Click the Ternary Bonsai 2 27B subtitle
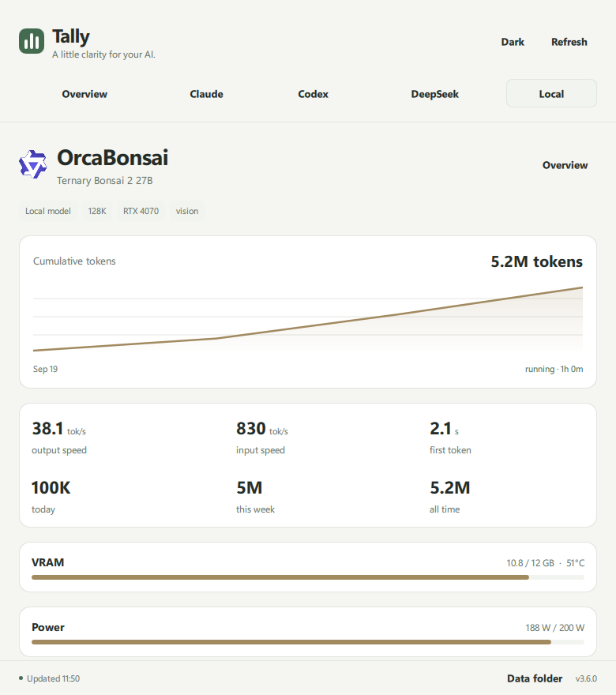The image size is (616, 695). [x=104, y=181]
